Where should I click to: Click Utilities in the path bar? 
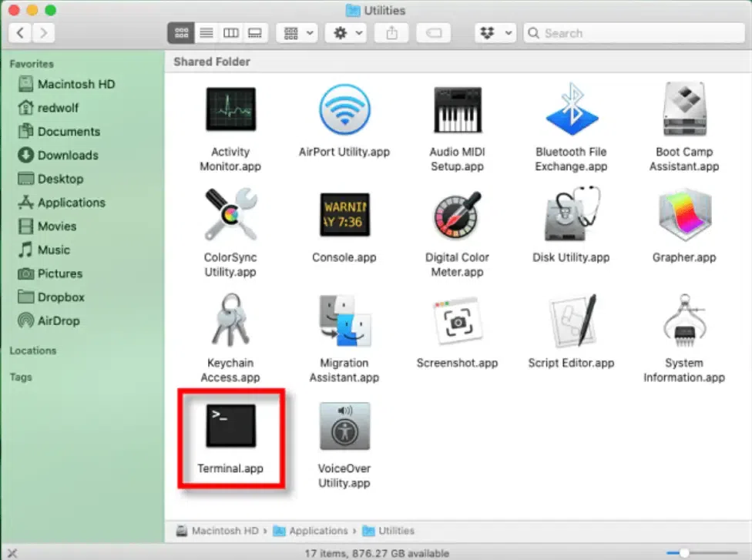388,531
